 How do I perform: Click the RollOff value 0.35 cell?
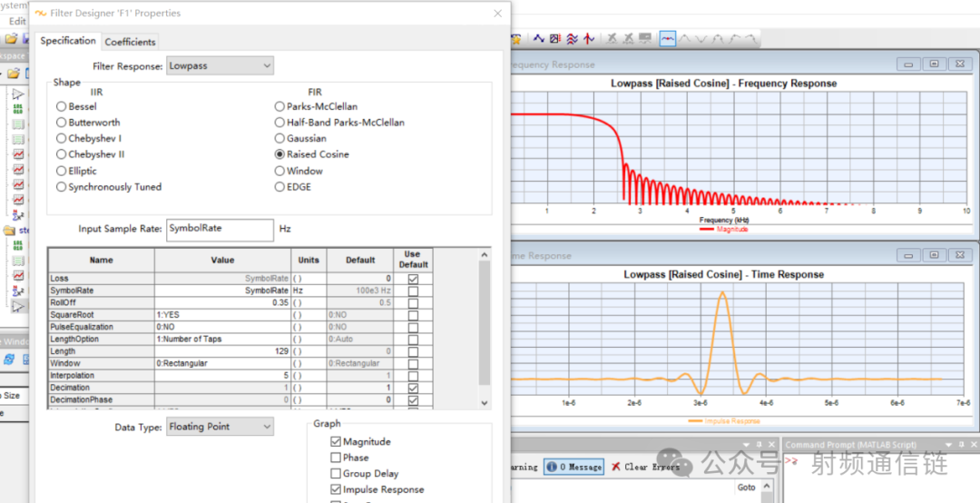(x=222, y=303)
